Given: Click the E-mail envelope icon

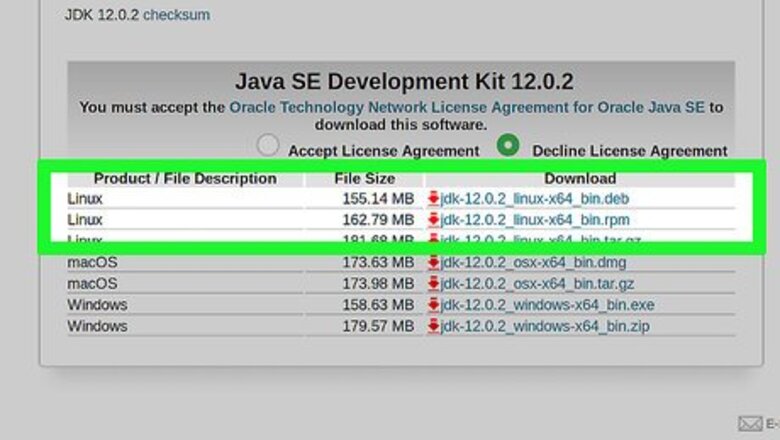Looking at the screenshot, I should (x=750, y=424).
